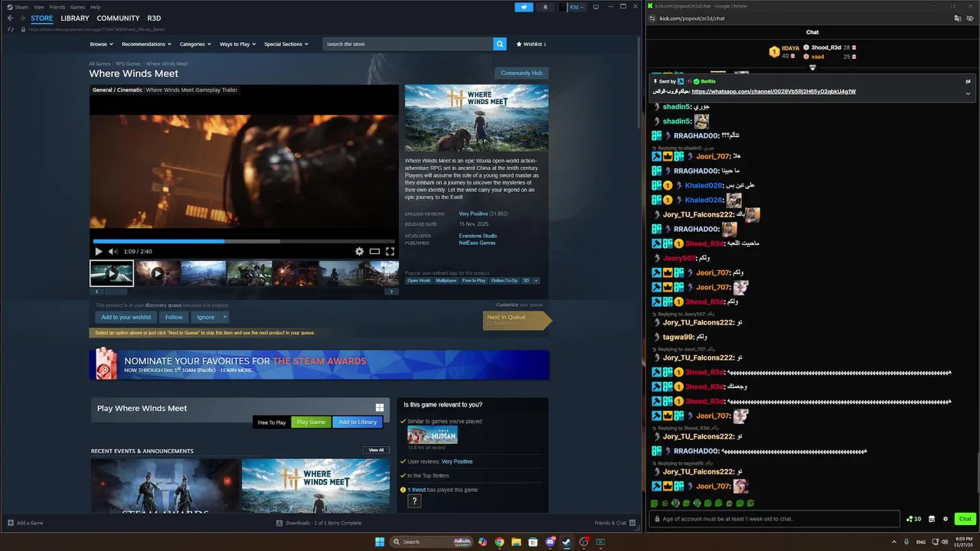The height and width of the screenshot is (551, 980).
Task: Click View All in events section
Action: click(376, 450)
